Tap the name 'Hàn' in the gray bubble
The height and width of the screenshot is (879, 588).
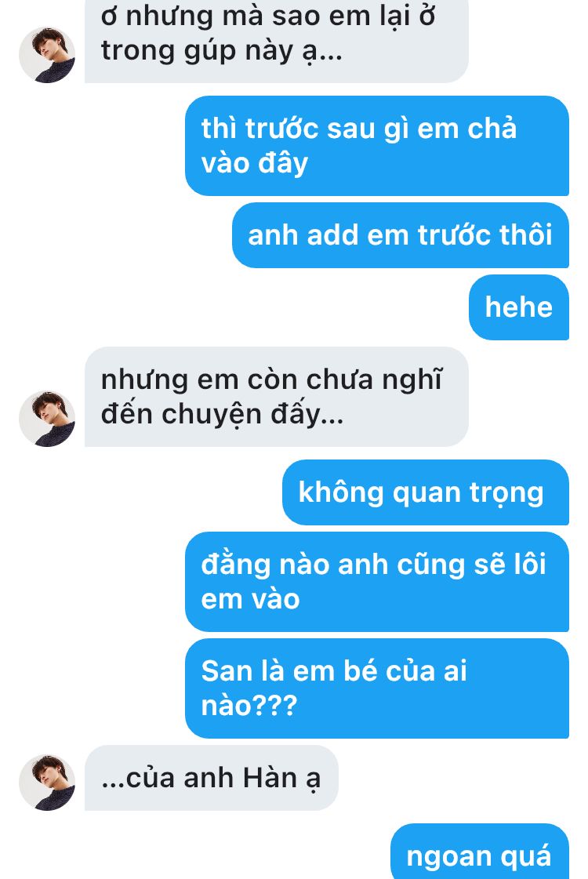[270, 778]
